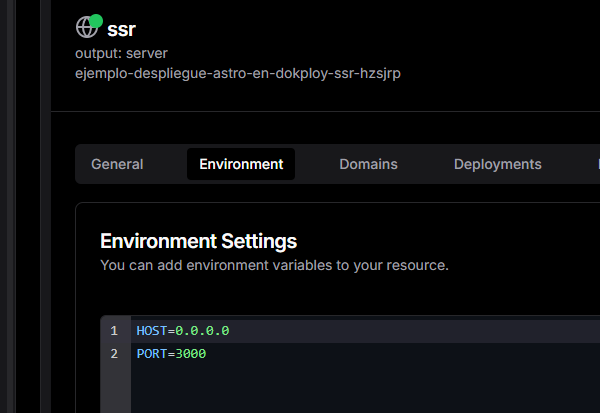Click the app name ejemplo-despliegue-astro-en-dokploy-ssr-hzsjrp

point(238,73)
